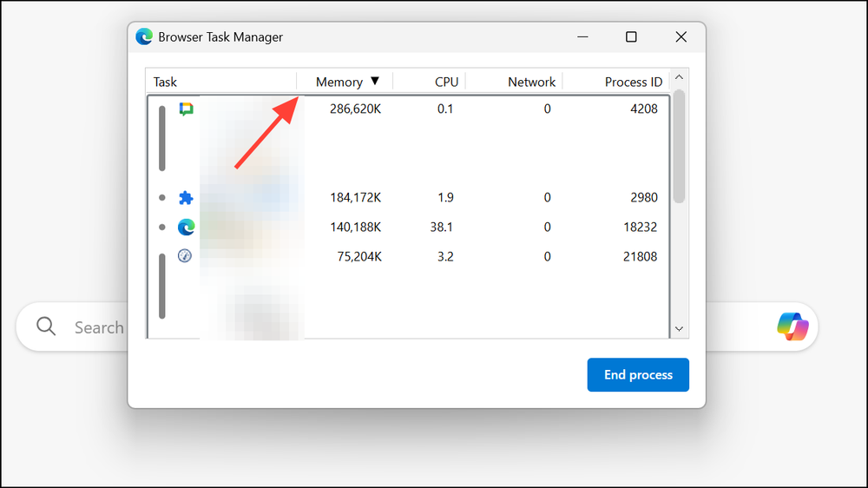868x488 pixels.
Task: Click the compass icon in the 75,204K row
Action: tap(185, 256)
